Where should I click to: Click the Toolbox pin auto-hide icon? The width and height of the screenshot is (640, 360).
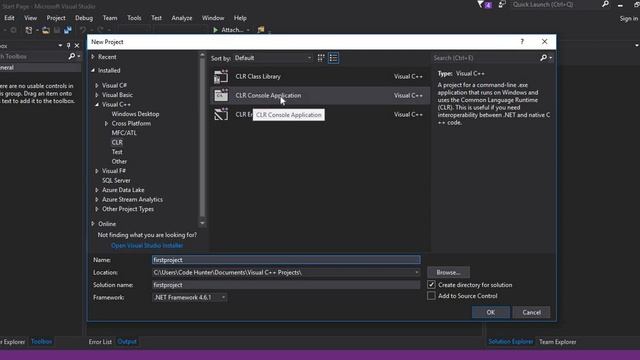(68, 45)
